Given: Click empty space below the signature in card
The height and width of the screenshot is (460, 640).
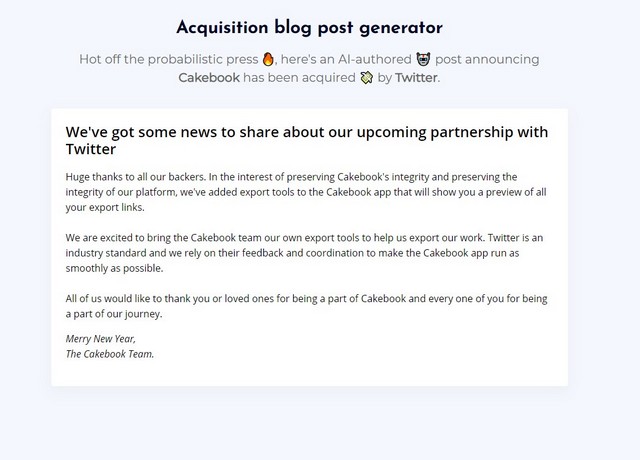Looking at the screenshot, I should (x=309, y=373).
